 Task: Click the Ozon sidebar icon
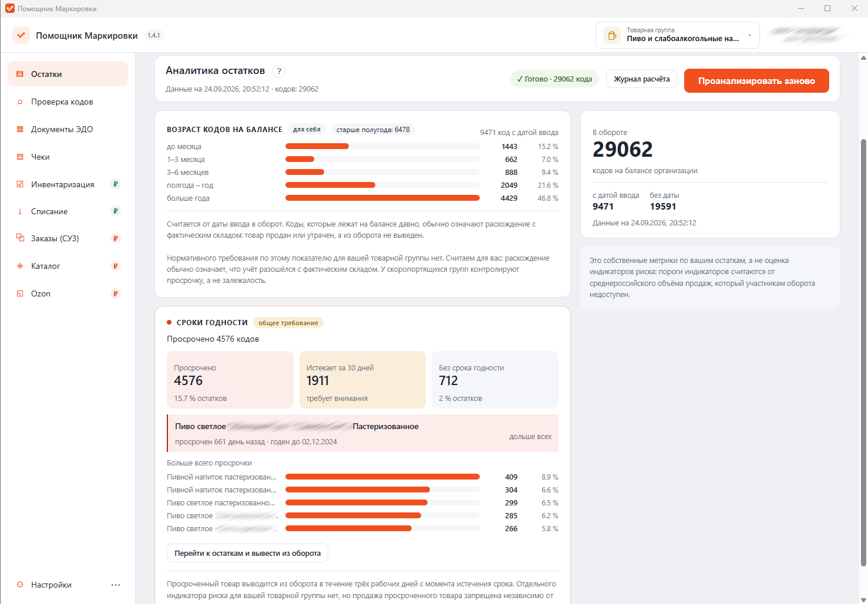click(20, 293)
